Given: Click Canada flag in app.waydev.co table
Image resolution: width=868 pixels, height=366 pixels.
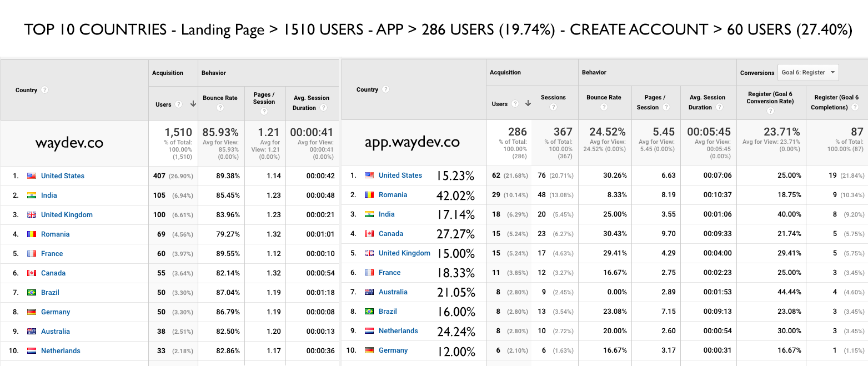Looking at the screenshot, I should pyautogui.click(x=369, y=234).
